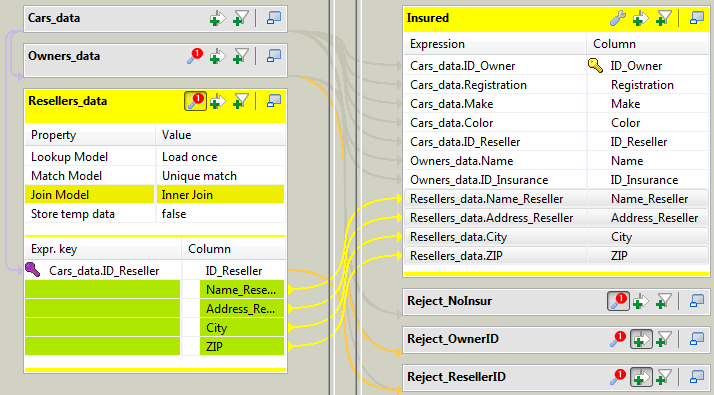Click the empty expression key for Name_Rese...
This screenshot has height=395, width=714.
[103, 290]
